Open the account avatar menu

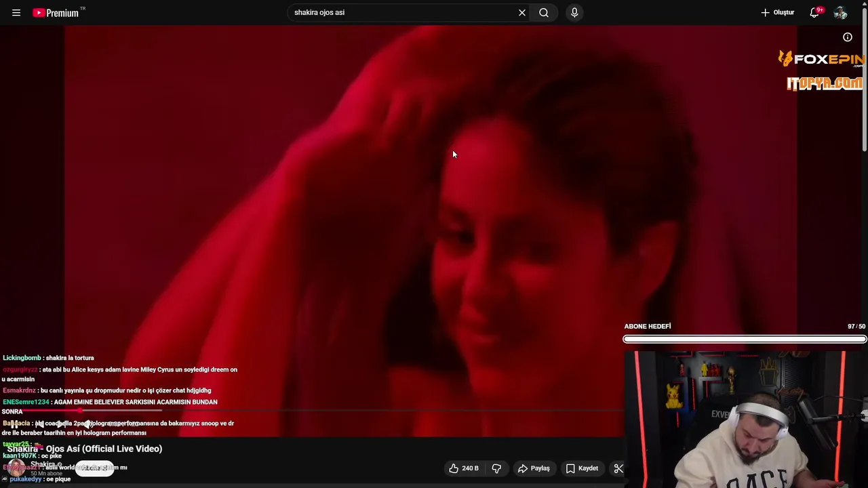pyautogui.click(x=841, y=12)
